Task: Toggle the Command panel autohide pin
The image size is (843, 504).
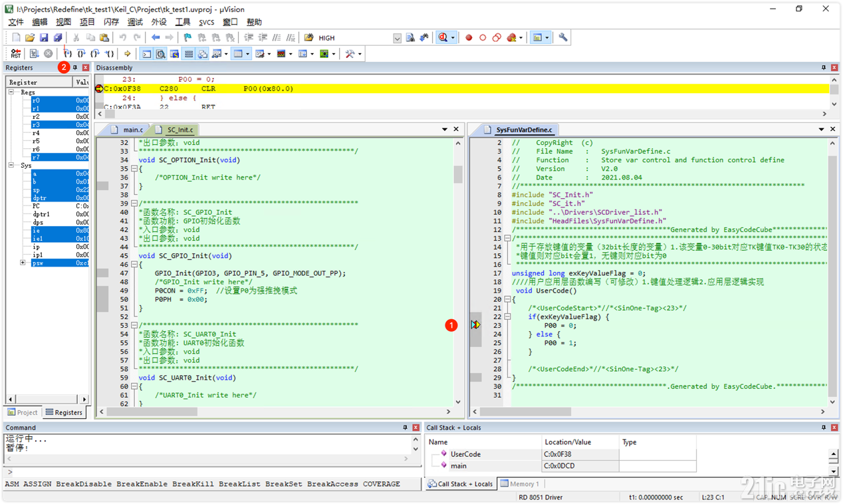Action: point(405,428)
